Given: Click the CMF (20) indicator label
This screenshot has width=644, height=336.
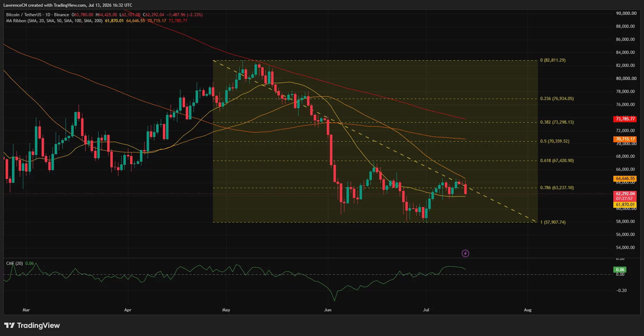Looking at the screenshot, I should coord(14,263).
